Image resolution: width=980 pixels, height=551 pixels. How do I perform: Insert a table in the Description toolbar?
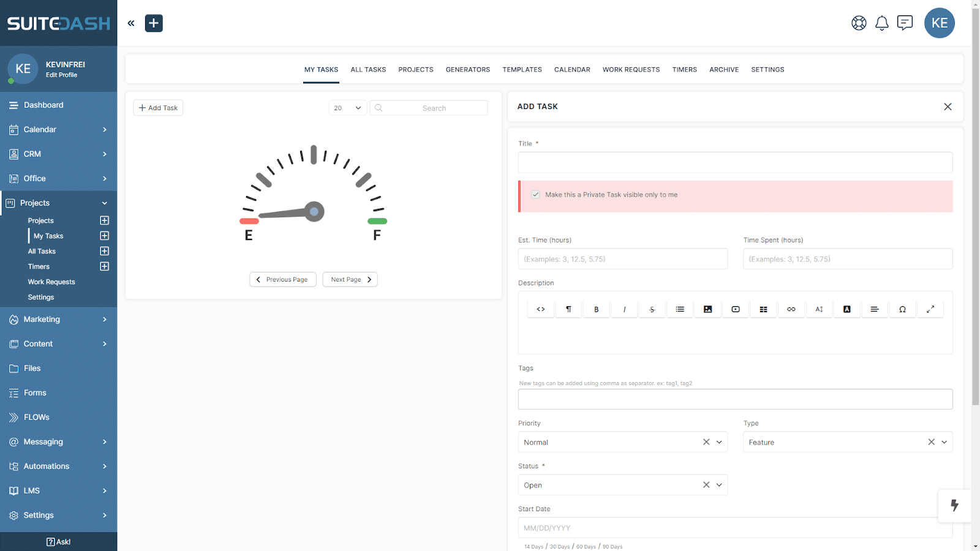[x=763, y=309]
